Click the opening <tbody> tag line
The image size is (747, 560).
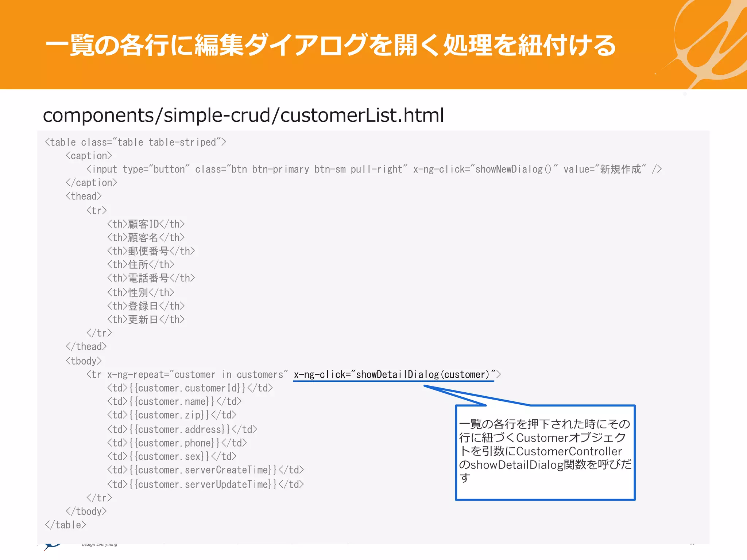(x=84, y=361)
